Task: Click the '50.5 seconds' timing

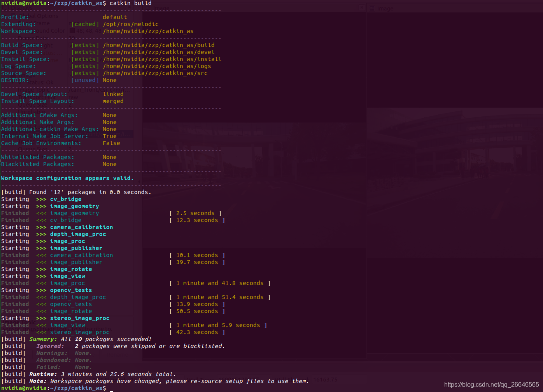Action: click(x=197, y=311)
